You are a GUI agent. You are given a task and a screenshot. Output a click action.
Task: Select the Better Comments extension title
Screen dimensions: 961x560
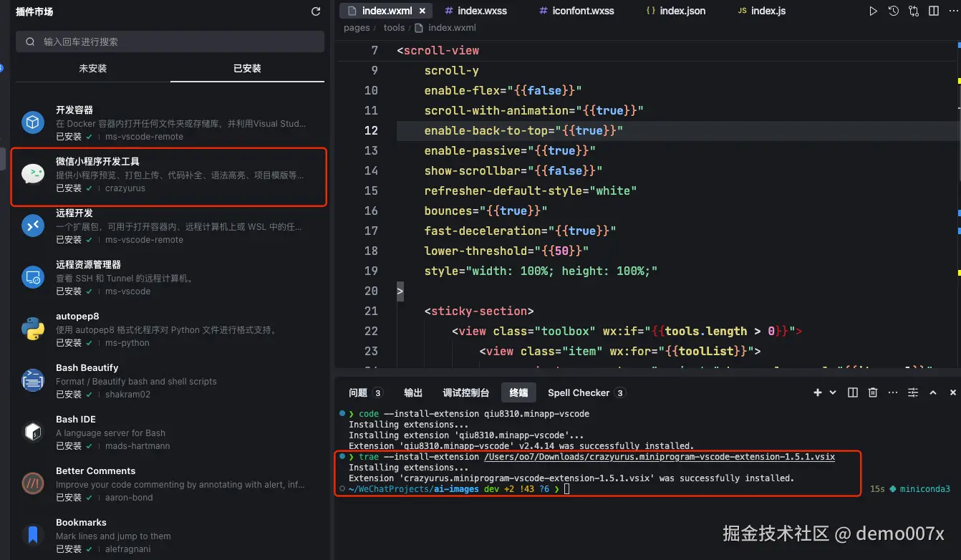[96, 471]
